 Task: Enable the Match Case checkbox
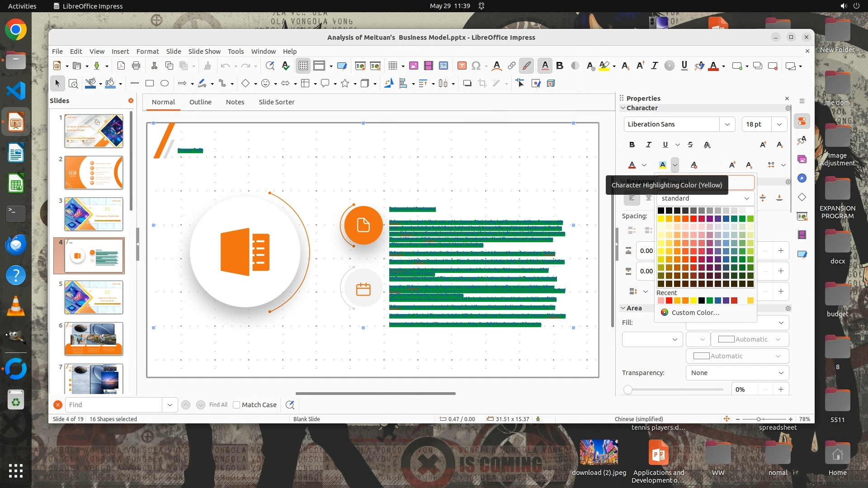[236, 405]
